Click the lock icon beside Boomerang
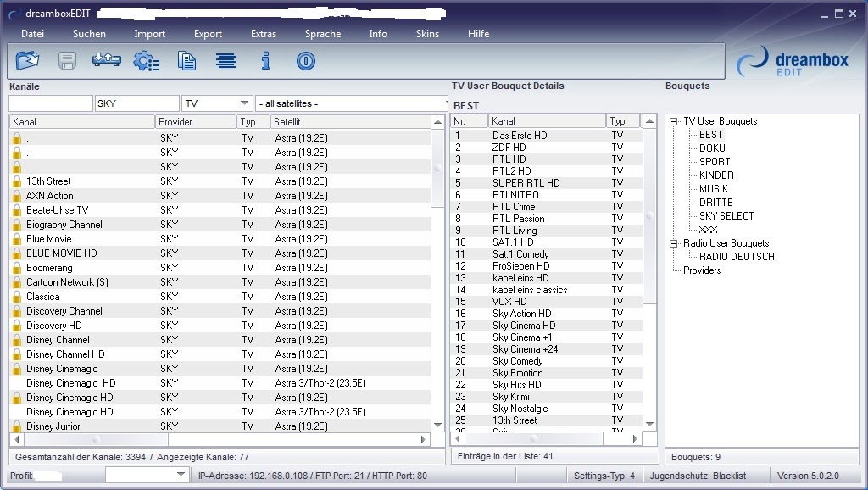Viewport: 868px width, 490px height. pos(17,267)
